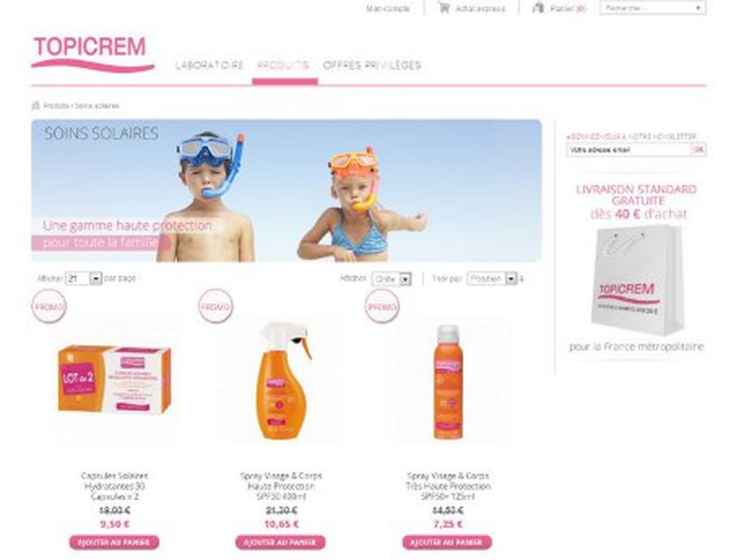The width and height of the screenshot is (731, 560).
Task: Open the SPF30 400ml spray product image
Action: click(x=281, y=380)
